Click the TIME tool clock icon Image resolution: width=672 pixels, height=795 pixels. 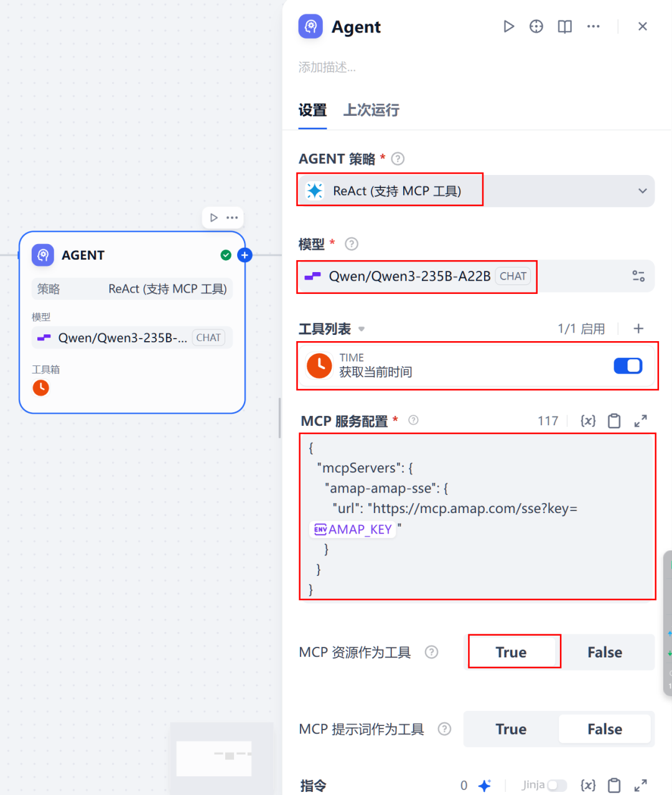(320, 366)
